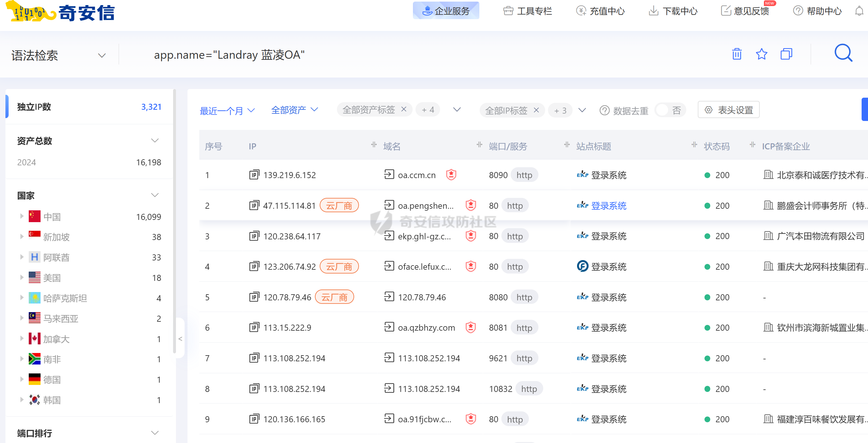Open 最近一个月 time range dropdown
This screenshot has height=443, width=868.
227,110
